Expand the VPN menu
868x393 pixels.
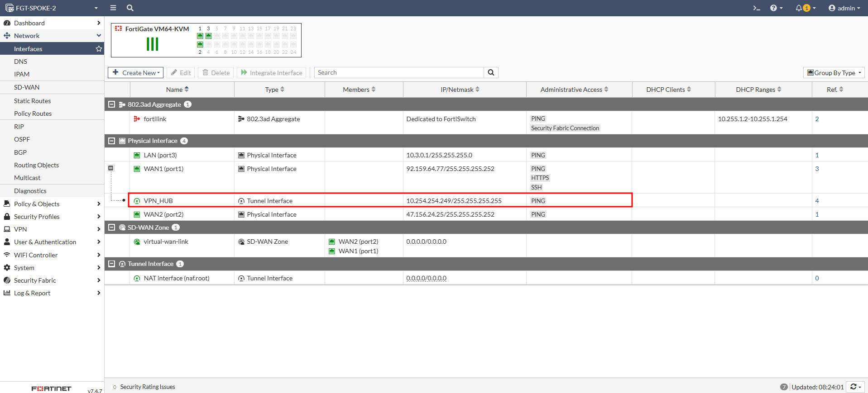52,229
